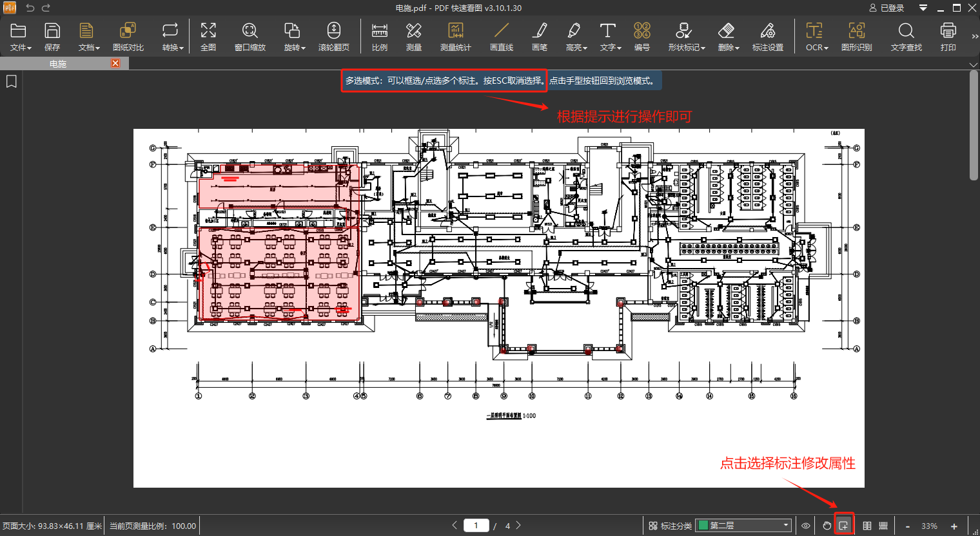Launch the 图形识别 shape recognition tool
This screenshot has height=536, width=980.
click(857, 37)
